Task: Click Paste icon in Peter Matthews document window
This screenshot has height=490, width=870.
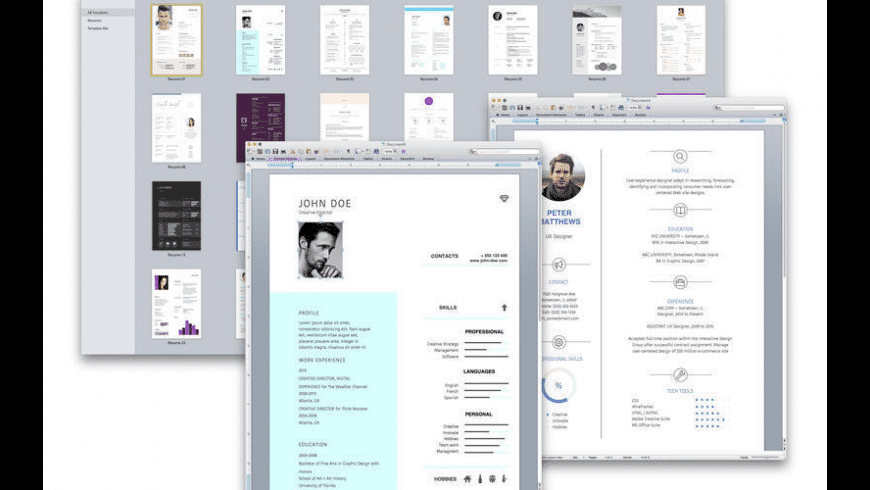Action: click(x=553, y=108)
